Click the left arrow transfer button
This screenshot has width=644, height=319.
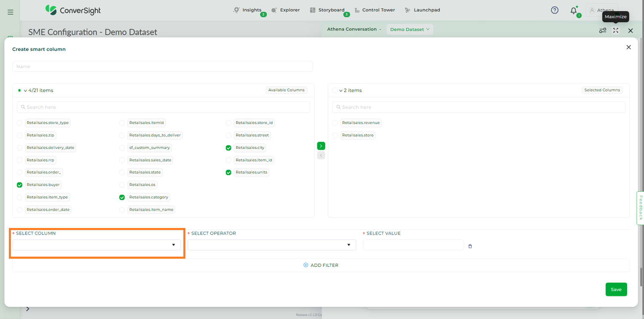tap(321, 155)
